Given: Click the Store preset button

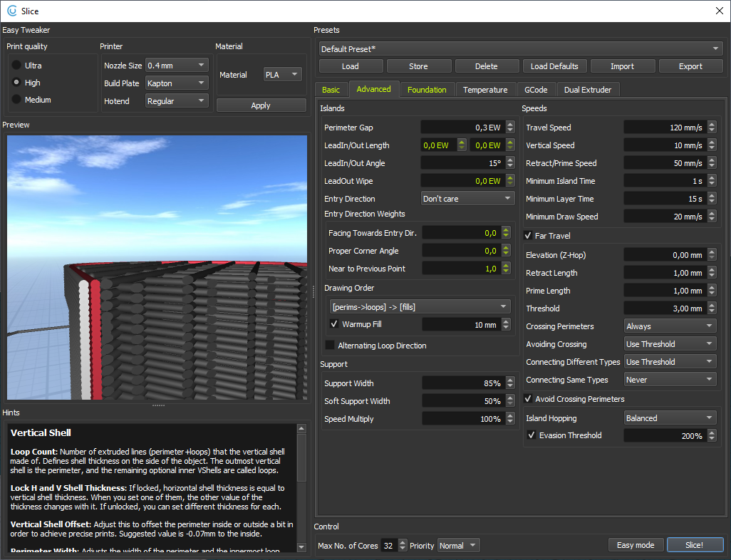Looking at the screenshot, I should (x=418, y=66).
